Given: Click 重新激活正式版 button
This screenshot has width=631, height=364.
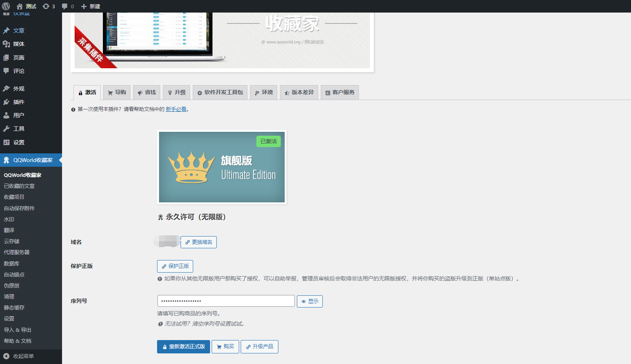Looking at the screenshot, I should pos(183,347).
